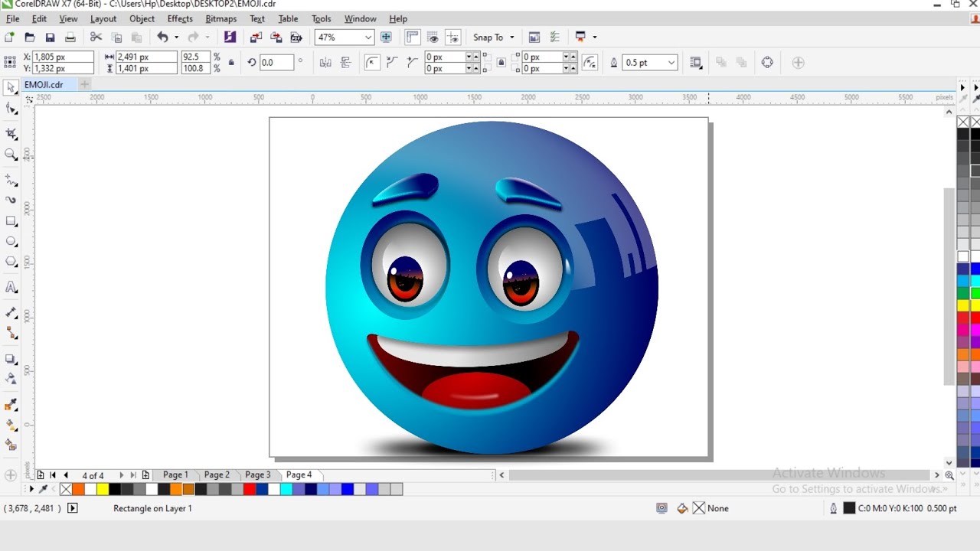Click the EMOJI.cdr document tab
Image resolution: width=980 pixels, height=551 pixels.
44,85
